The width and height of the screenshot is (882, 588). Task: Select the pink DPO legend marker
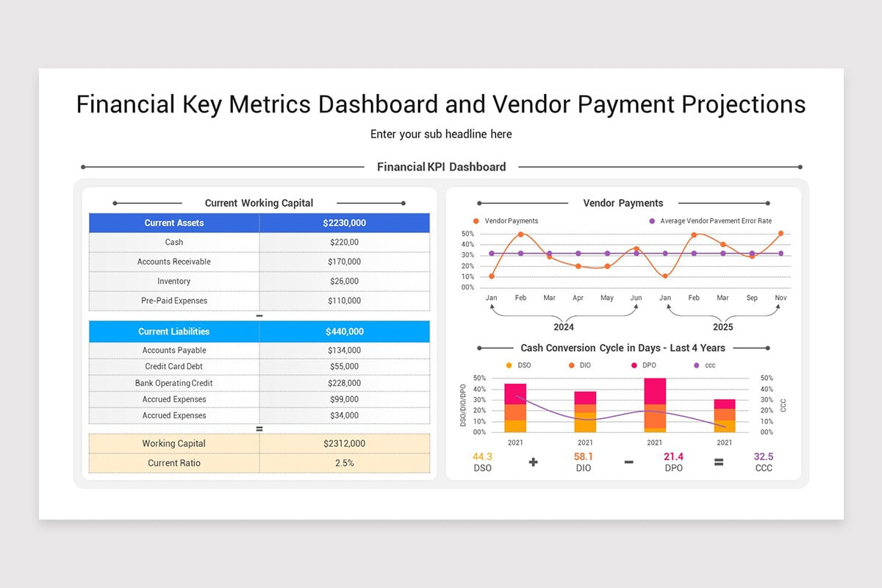(634, 364)
